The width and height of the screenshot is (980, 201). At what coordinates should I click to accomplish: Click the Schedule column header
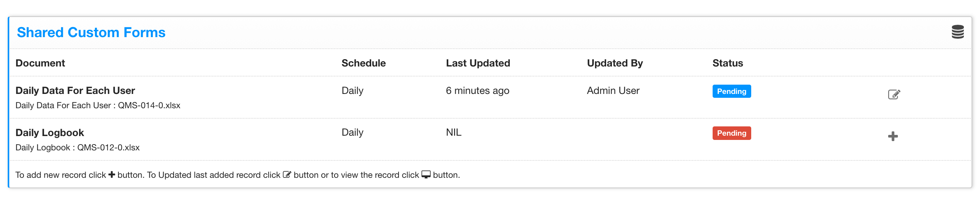click(x=363, y=63)
